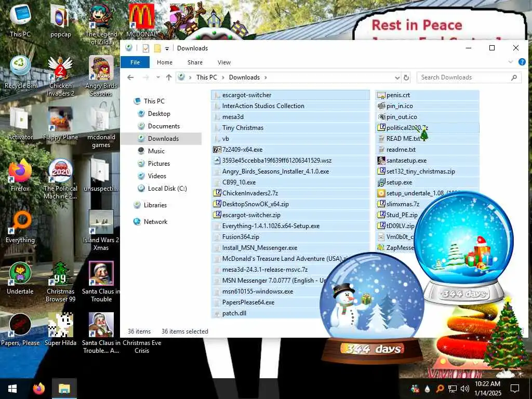Open Firefox desktop shortcut
Image resolution: width=532 pixels, height=399 pixels.
20,175
